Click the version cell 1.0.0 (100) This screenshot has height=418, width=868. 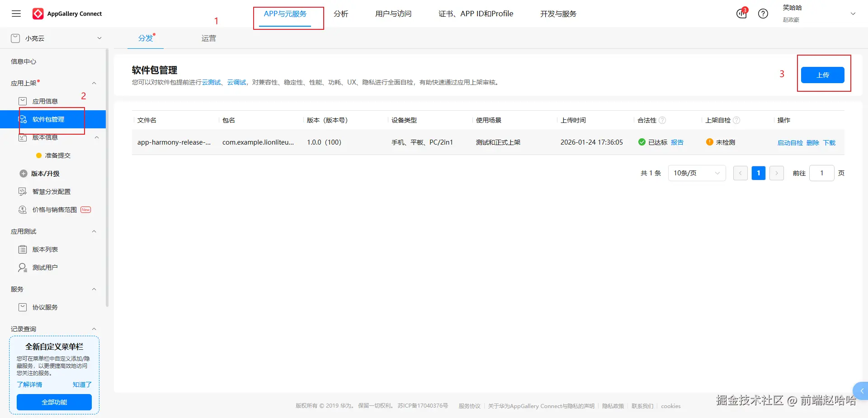point(324,142)
